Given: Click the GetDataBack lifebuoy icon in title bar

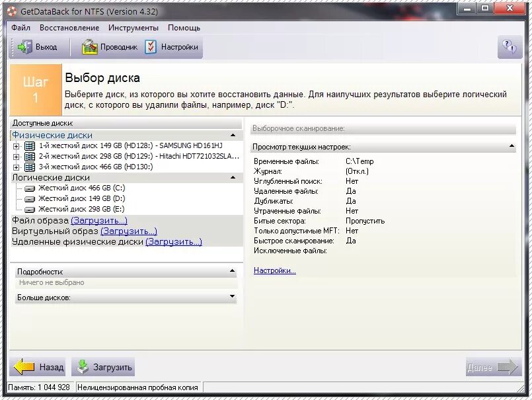Looking at the screenshot, I should tap(12, 11).
